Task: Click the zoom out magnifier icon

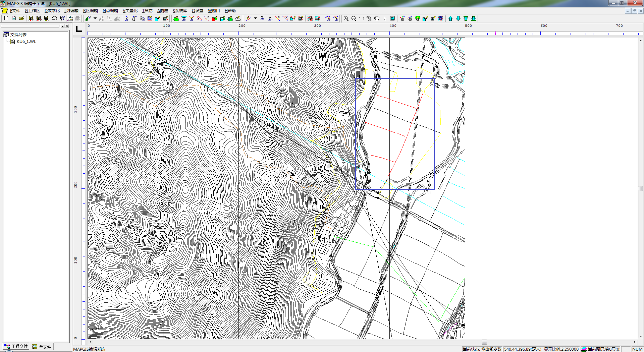Action: [354, 18]
